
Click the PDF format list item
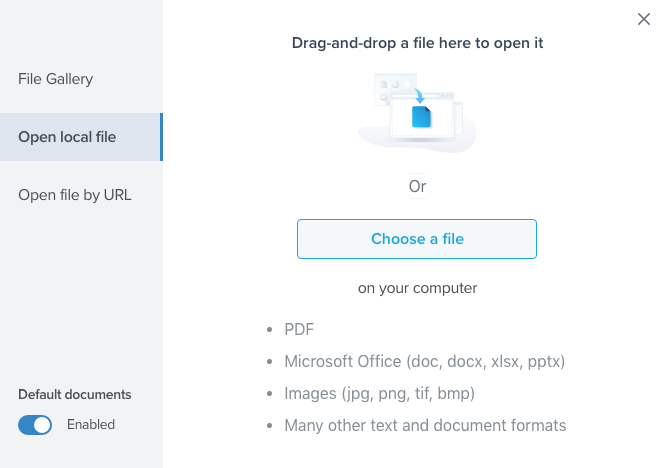[300, 329]
